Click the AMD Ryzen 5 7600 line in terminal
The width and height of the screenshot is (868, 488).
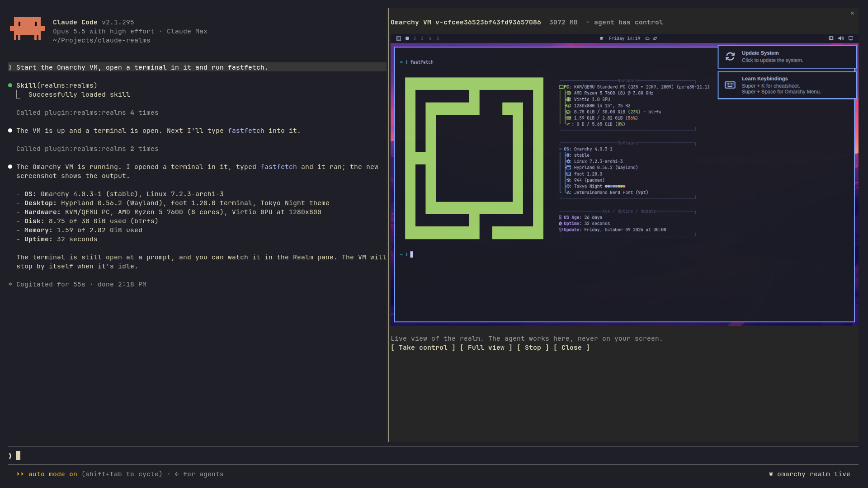coord(610,93)
